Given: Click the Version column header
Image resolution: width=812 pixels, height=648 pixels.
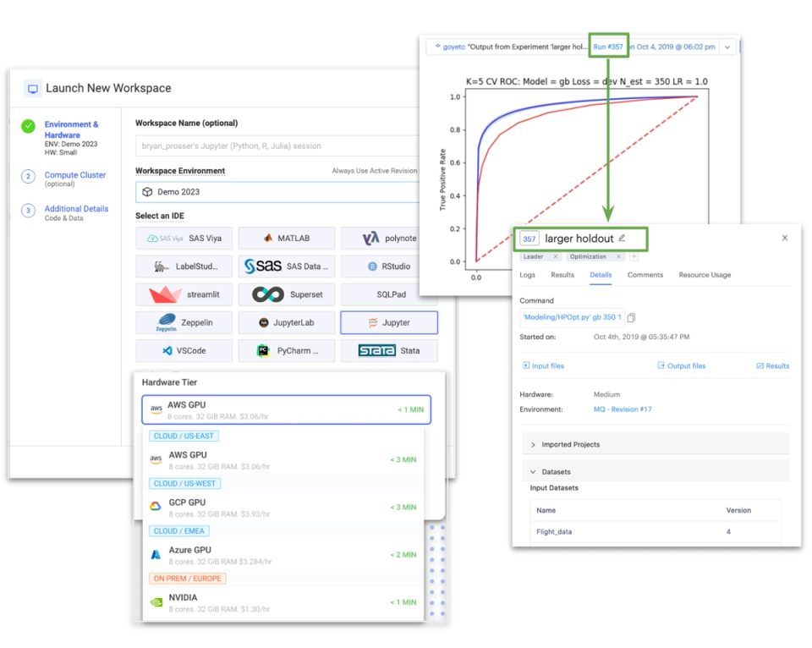Looking at the screenshot, I should coord(738,510).
